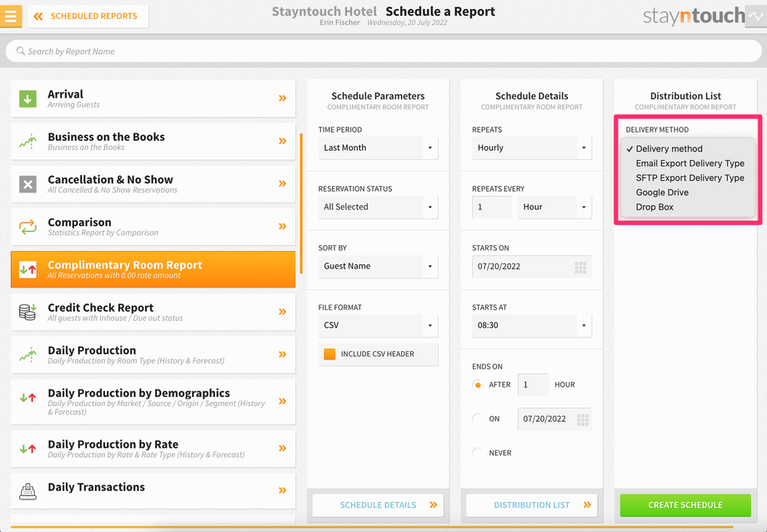Viewport: 767px width, 532px height.
Task: Click the Daily Production chart icon
Action: 28,354
